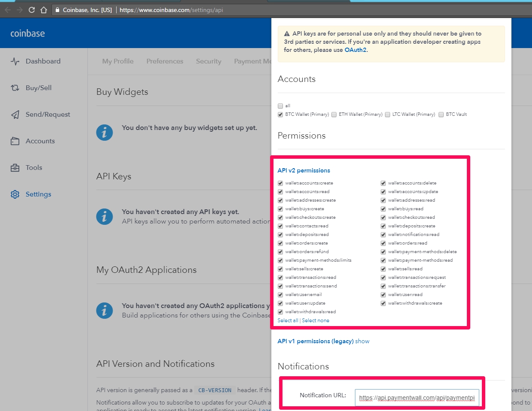Image resolution: width=532 pixels, height=411 pixels.
Task: Click the warning triangle icon in API notice
Action: click(x=287, y=33)
